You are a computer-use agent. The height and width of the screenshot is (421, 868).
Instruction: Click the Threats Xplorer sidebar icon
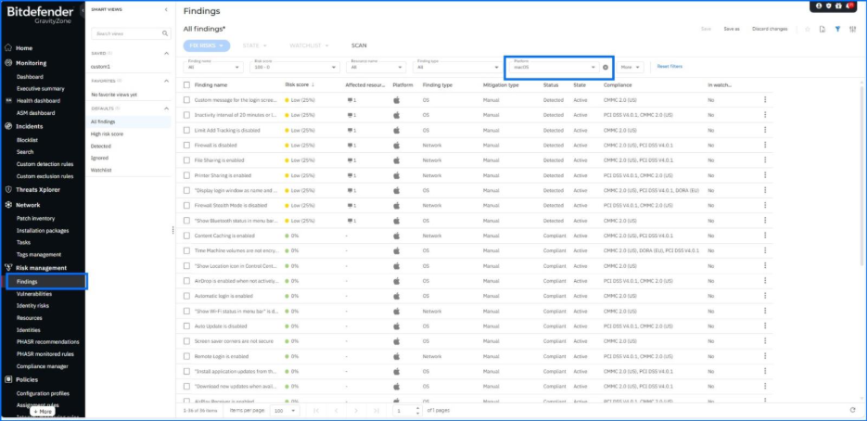[x=8, y=189]
